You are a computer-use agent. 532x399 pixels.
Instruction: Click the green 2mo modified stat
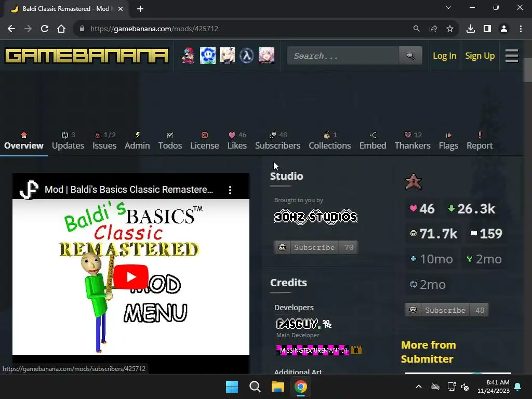click(x=484, y=259)
